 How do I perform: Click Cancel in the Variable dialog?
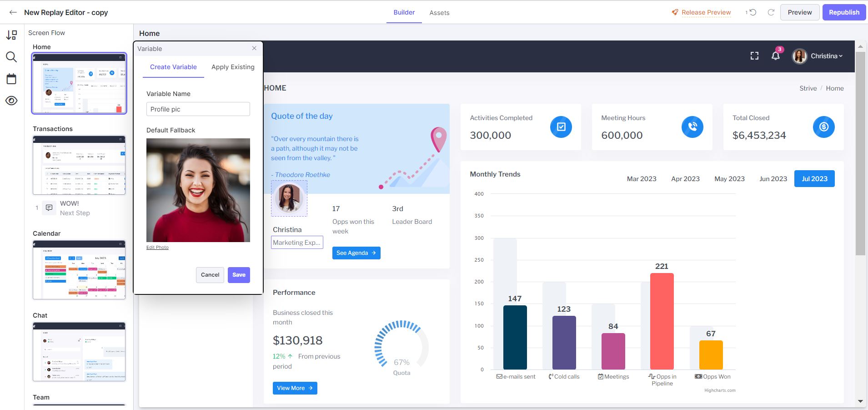click(210, 275)
